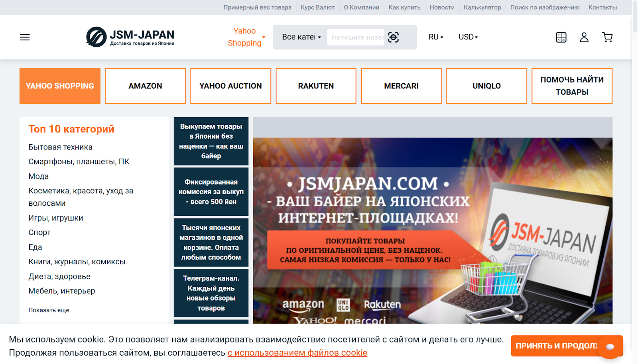Open the shopping cart
638x364 pixels.
(x=607, y=37)
